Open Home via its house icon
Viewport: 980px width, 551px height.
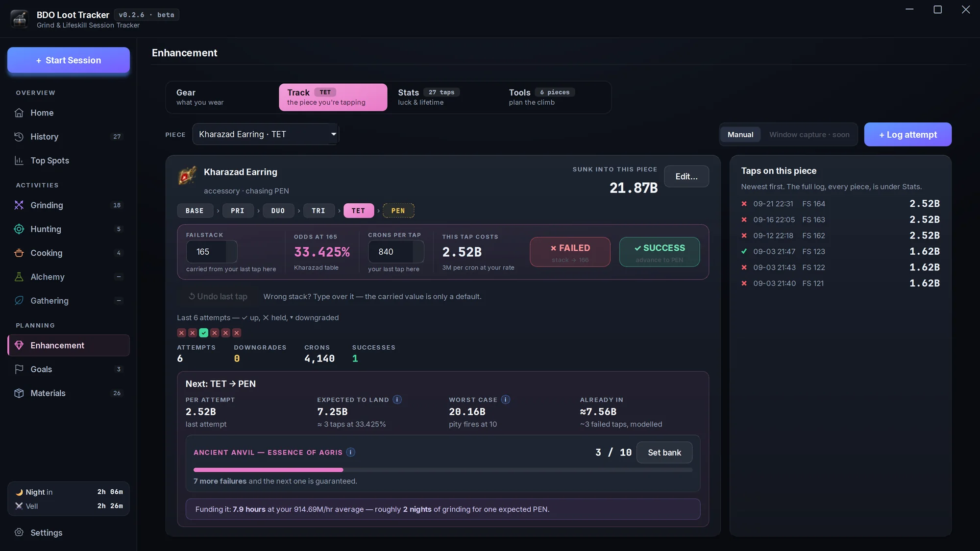19,113
